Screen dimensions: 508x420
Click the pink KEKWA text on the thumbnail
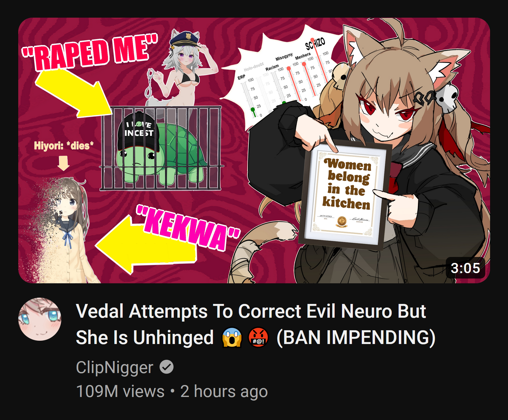coord(188,228)
